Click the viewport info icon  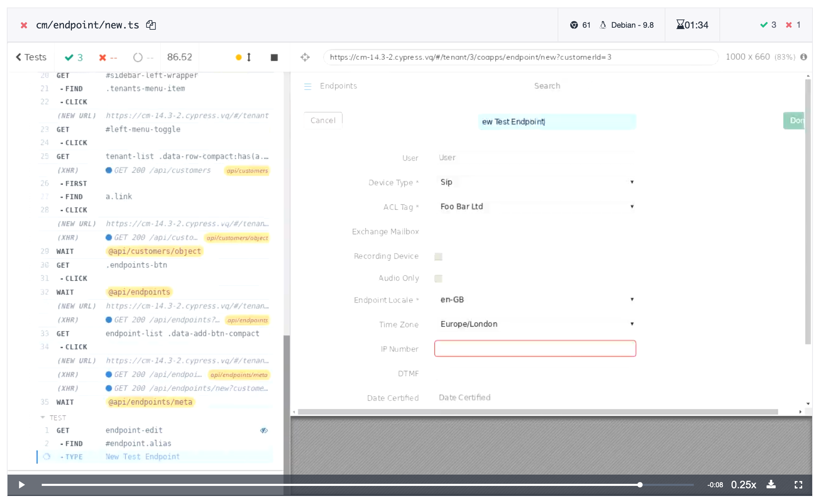click(x=804, y=57)
